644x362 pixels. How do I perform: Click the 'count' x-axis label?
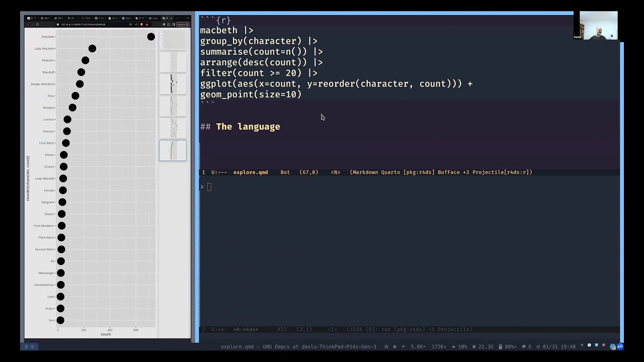pyautogui.click(x=106, y=334)
